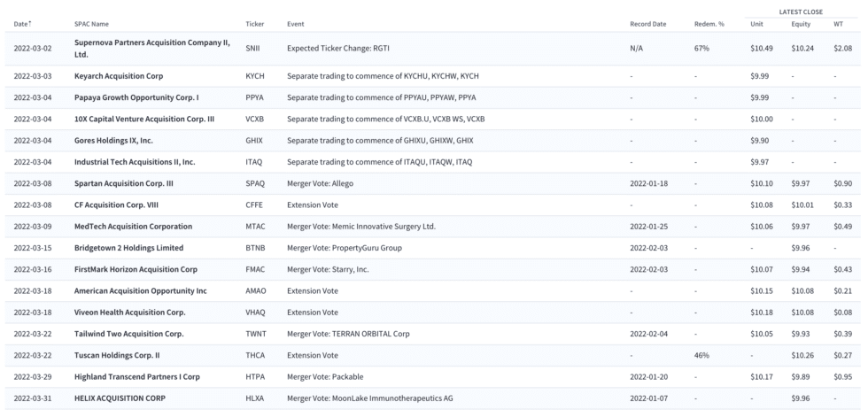The image size is (868, 417).
Task: Open Bridgetown 2 Holdings Limited entry
Action: pos(129,248)
